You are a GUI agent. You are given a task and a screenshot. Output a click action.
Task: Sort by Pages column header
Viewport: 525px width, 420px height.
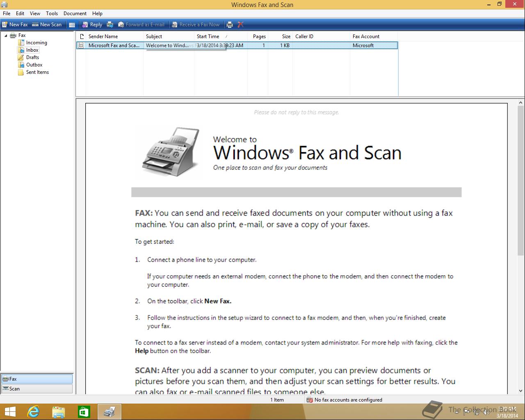coord(258,37)
